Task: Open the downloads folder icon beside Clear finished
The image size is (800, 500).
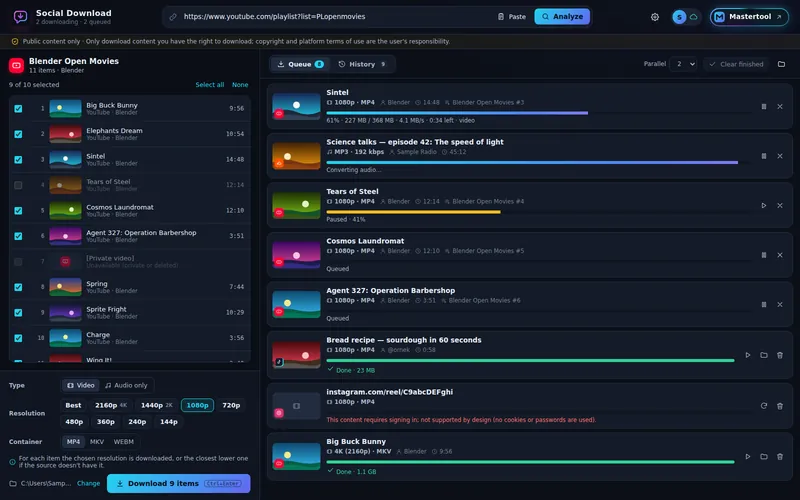Action: (781, 64)
